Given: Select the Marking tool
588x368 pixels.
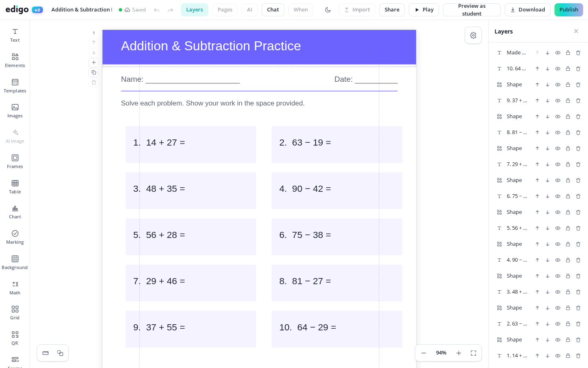Looking at the screenshot, I should (15, 237).
